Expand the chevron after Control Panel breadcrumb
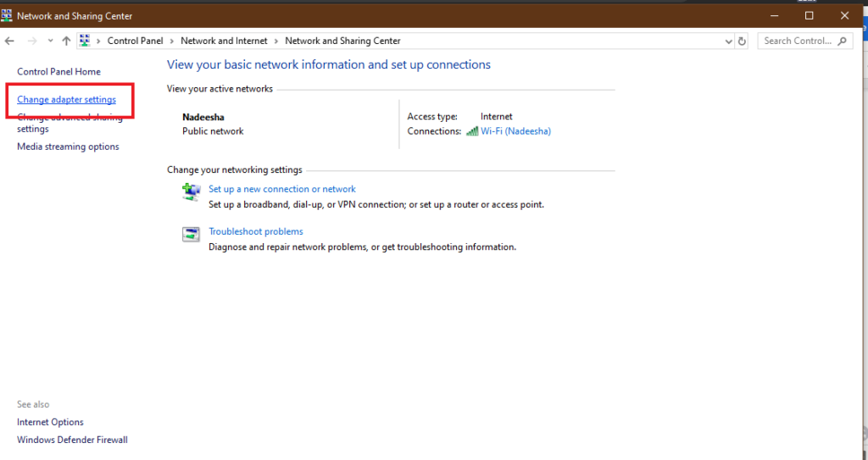The height and width of the screenshot is (460, 868). (172, 41)
